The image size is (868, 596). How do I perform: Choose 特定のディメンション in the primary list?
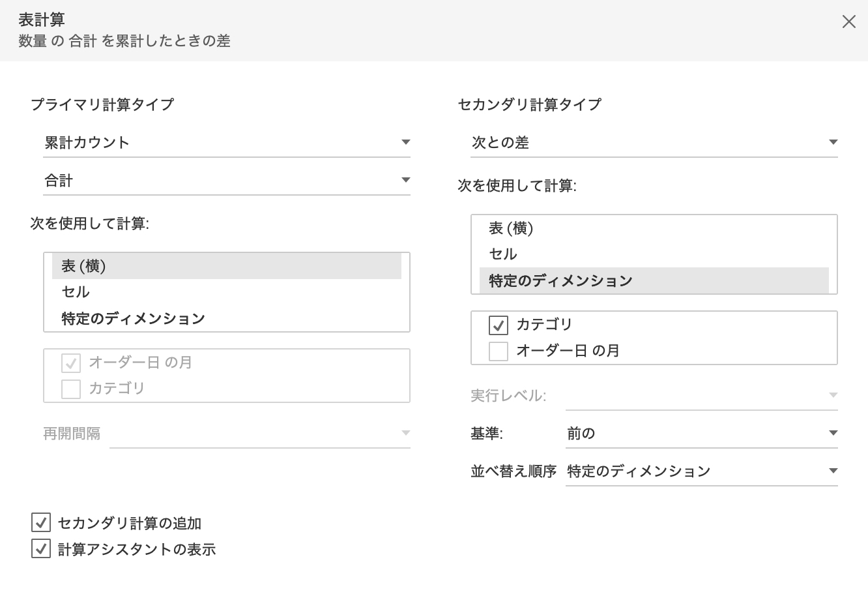pos(226,318)
